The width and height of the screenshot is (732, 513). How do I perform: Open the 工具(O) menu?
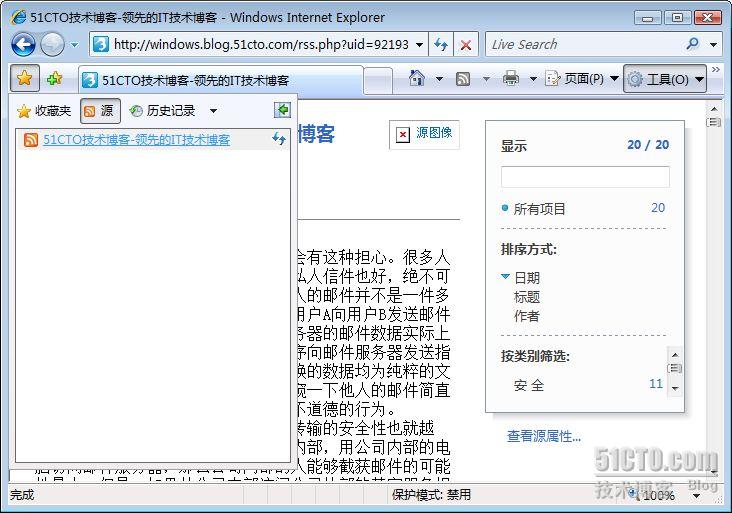(665, 79)
